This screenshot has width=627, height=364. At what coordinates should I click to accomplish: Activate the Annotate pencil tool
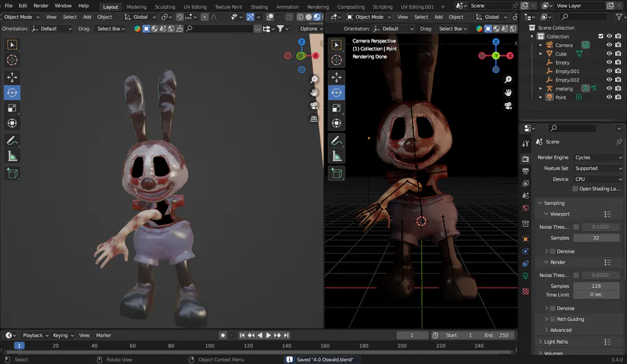click(x=12, y=141)
